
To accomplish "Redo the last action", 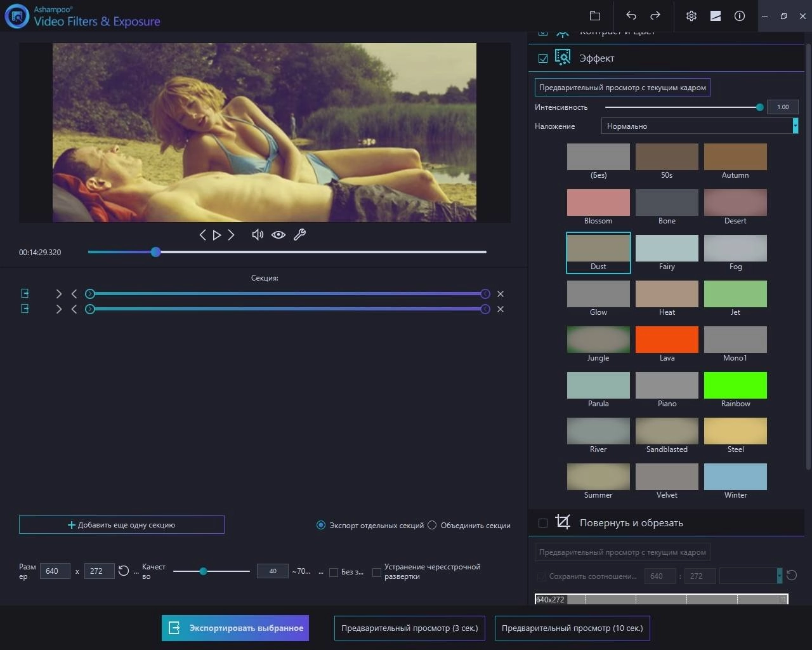I will click(x=655, y=16).
